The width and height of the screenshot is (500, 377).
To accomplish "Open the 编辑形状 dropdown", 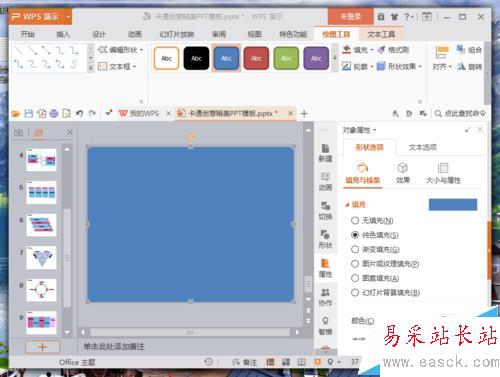I will pos(120,50).
